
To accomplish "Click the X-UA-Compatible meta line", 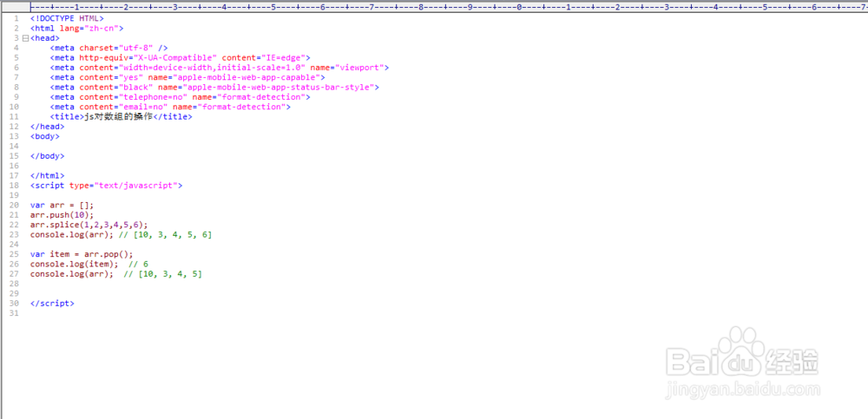I will coord(180,58).
